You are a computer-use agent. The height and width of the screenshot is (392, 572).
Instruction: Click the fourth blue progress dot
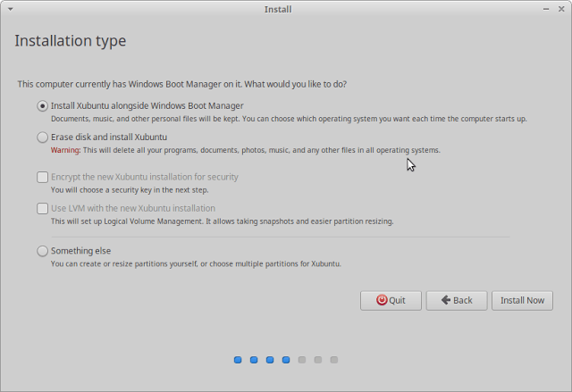286,360
